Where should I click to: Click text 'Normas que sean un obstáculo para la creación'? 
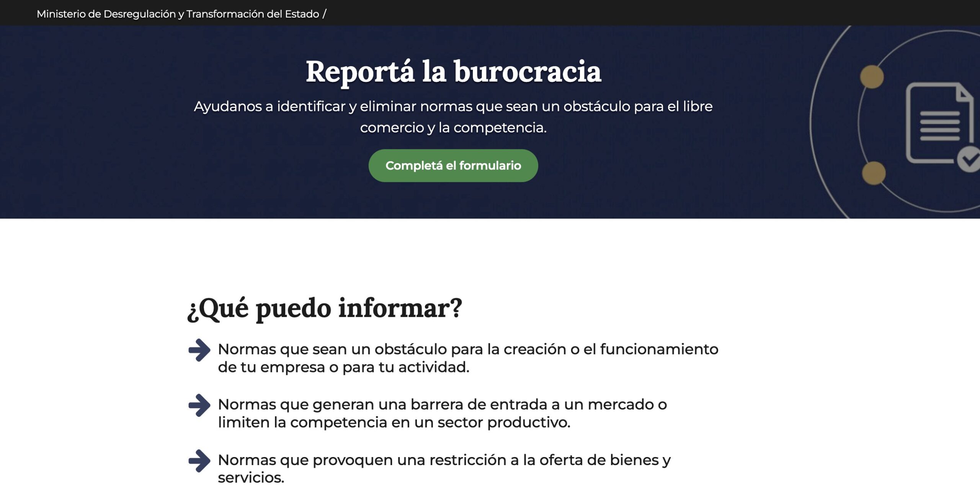pos(468,358)
